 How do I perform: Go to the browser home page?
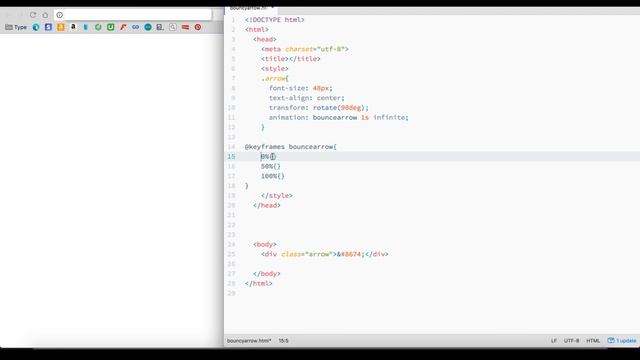pos(45,15)
